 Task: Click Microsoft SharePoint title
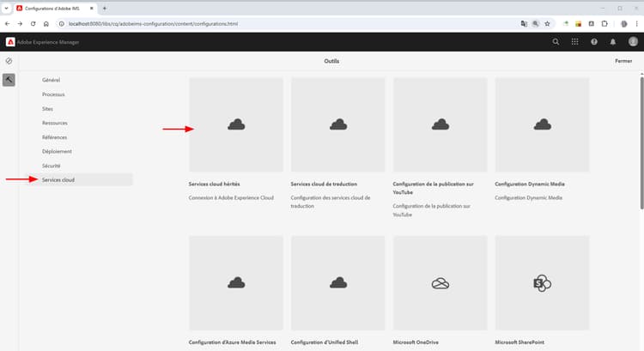(x=519, y=342)
